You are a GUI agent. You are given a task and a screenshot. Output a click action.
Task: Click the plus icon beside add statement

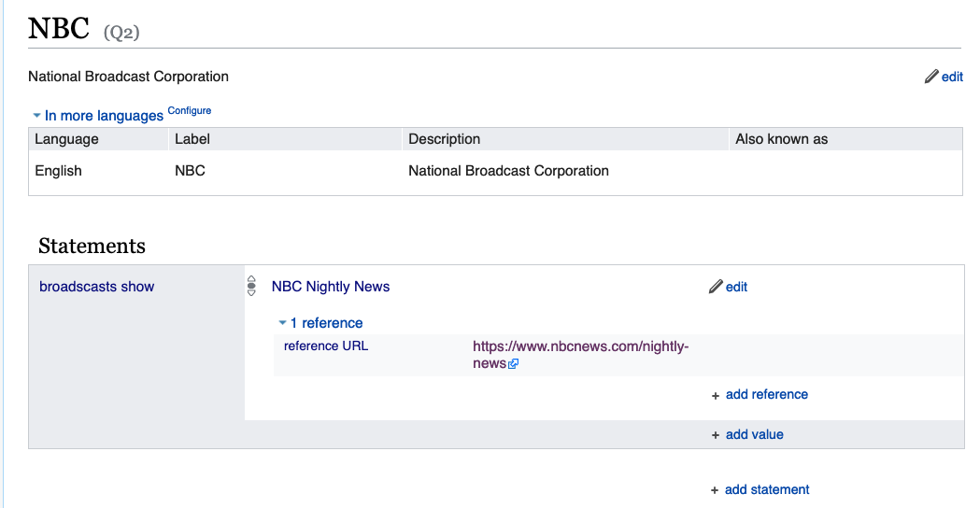(x=715, y=490)
